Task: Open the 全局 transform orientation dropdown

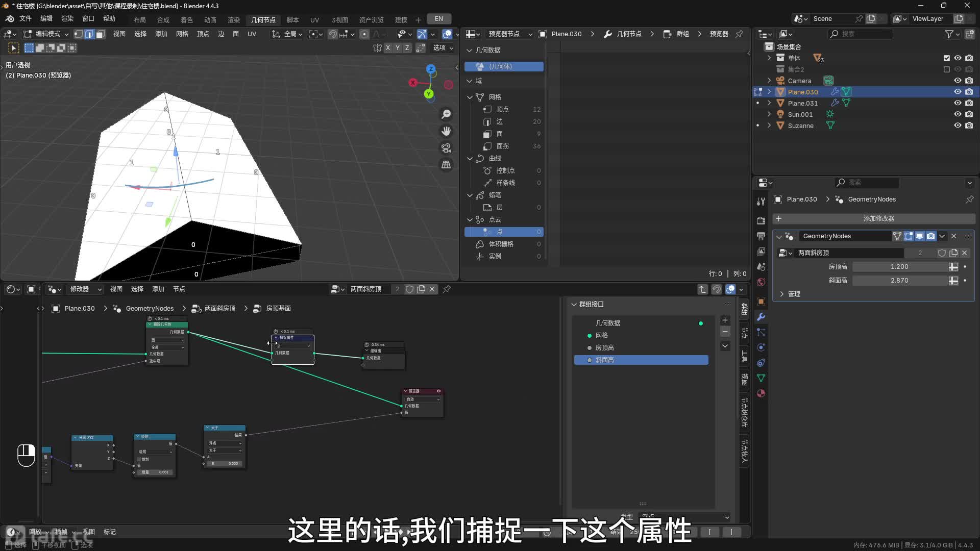Action: (x=287, y=34)
